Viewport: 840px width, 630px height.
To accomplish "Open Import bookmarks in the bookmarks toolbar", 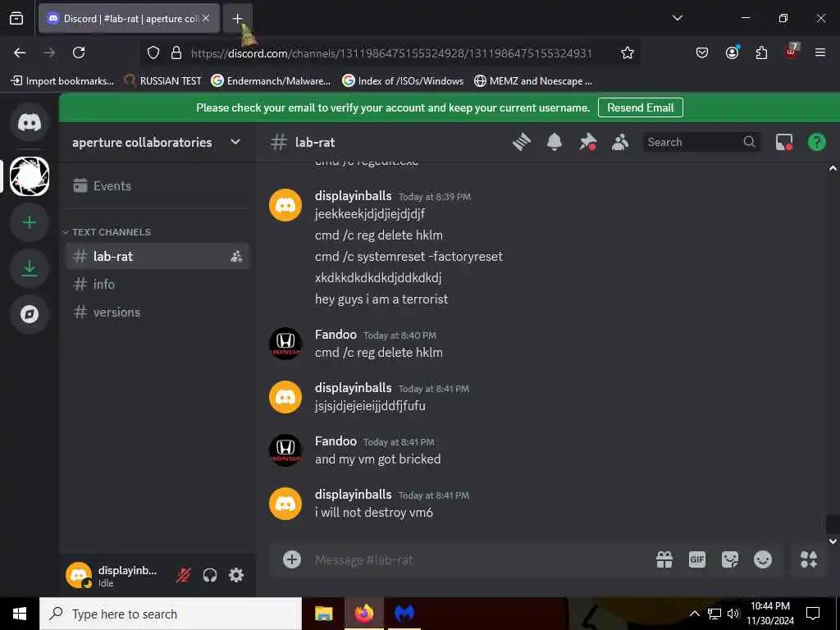I will (x=62, y=81).
